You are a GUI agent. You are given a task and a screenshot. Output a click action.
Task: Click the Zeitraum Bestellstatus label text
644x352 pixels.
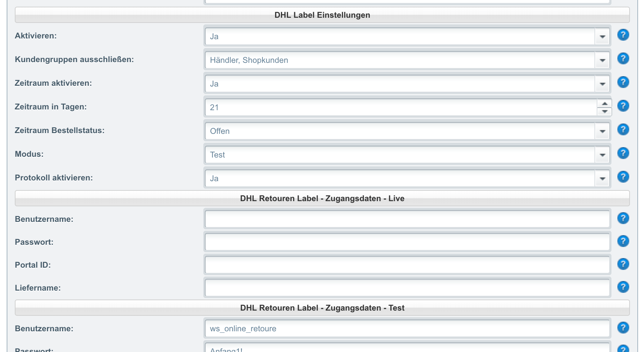[60, 131]
